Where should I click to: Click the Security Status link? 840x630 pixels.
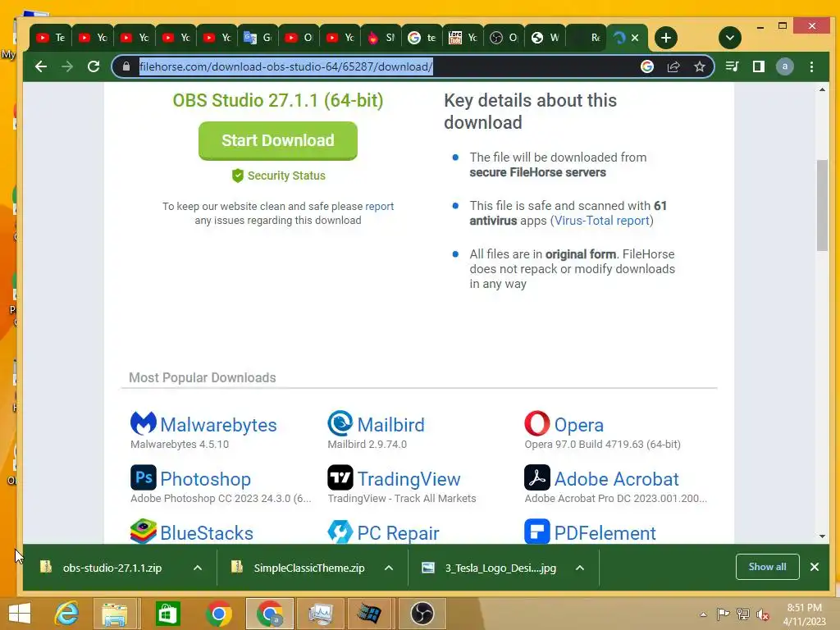click(x=286, y=176)
